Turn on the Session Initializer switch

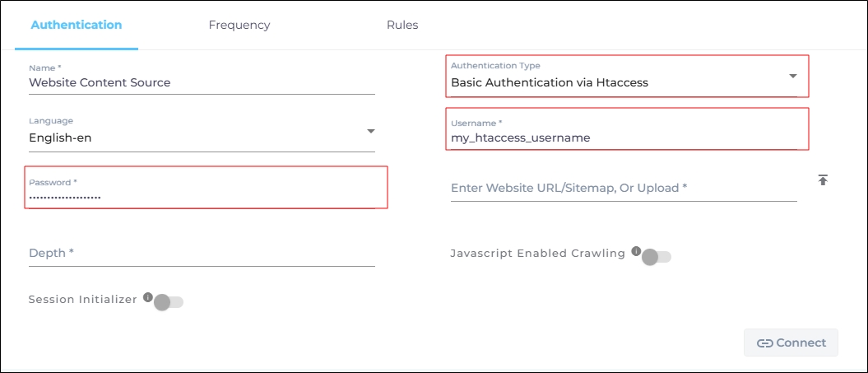tap(168, 302)
